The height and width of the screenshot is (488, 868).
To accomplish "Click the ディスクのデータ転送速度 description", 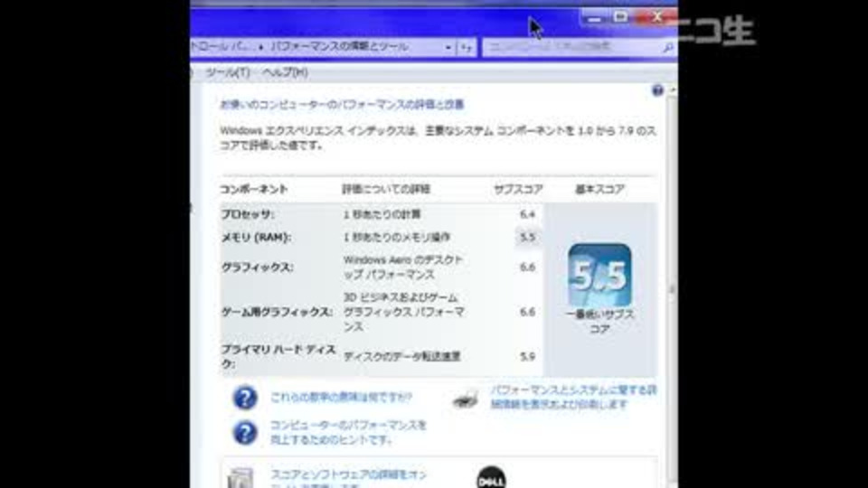I will [401, 357].
